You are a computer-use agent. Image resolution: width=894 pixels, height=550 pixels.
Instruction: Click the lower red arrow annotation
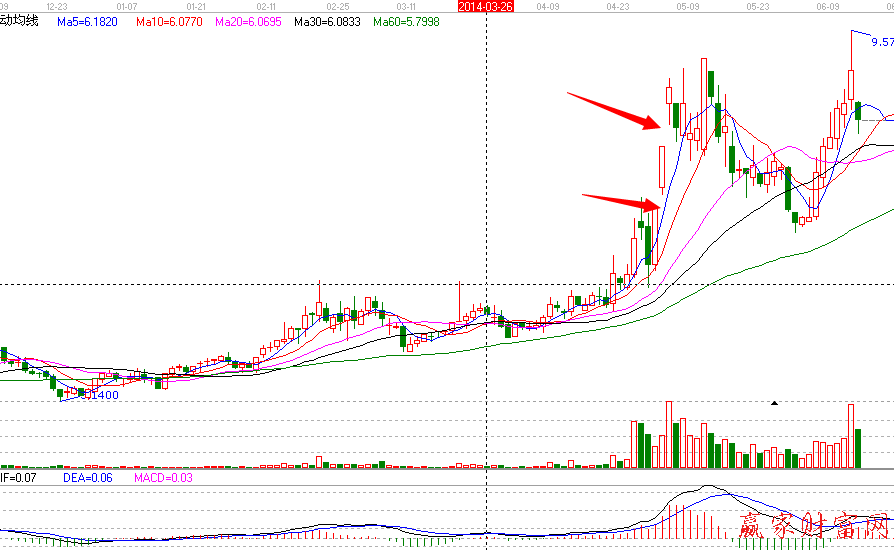619,201
